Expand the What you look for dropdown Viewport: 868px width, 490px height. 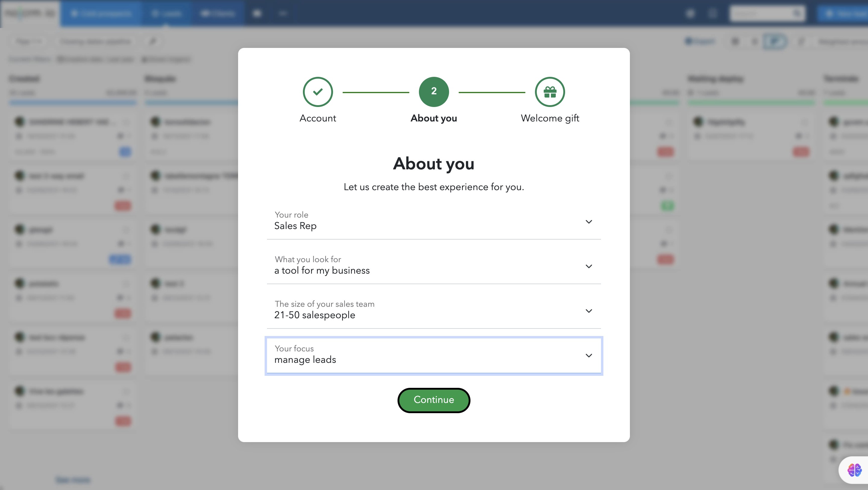433,266
